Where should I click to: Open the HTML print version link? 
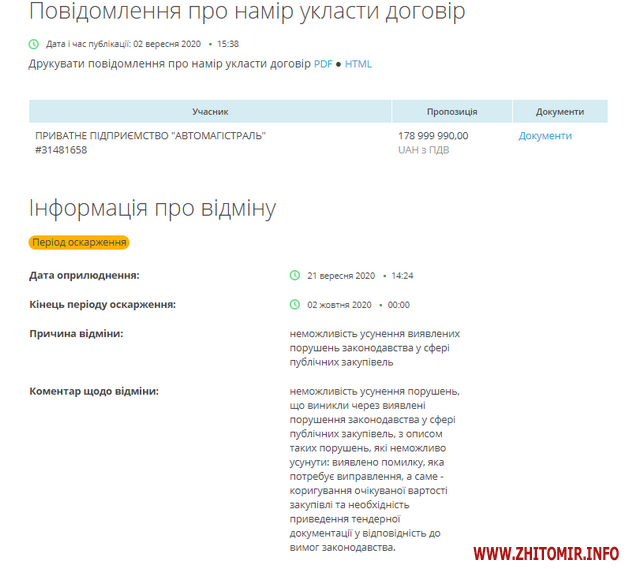point(358,64)
